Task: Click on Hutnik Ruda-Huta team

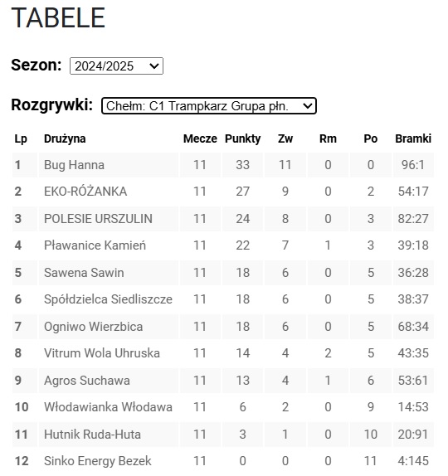Action: (92, 435)
